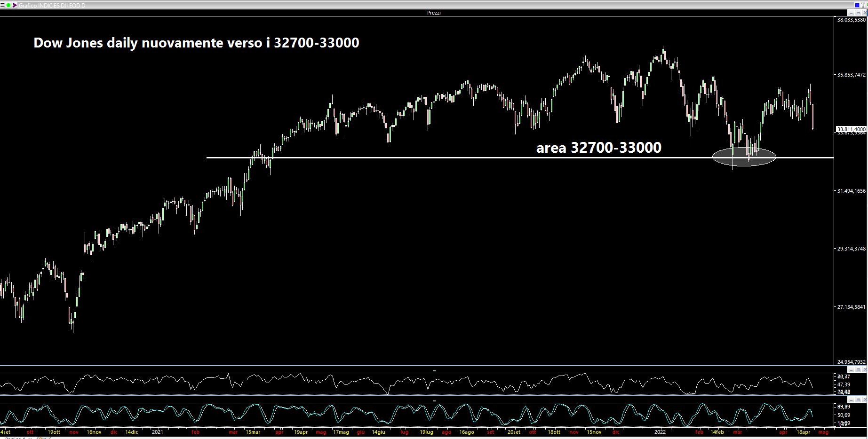Click the purple arrow icon in title bar
This screenshot has width=868, height=439.
pos(15,5)
